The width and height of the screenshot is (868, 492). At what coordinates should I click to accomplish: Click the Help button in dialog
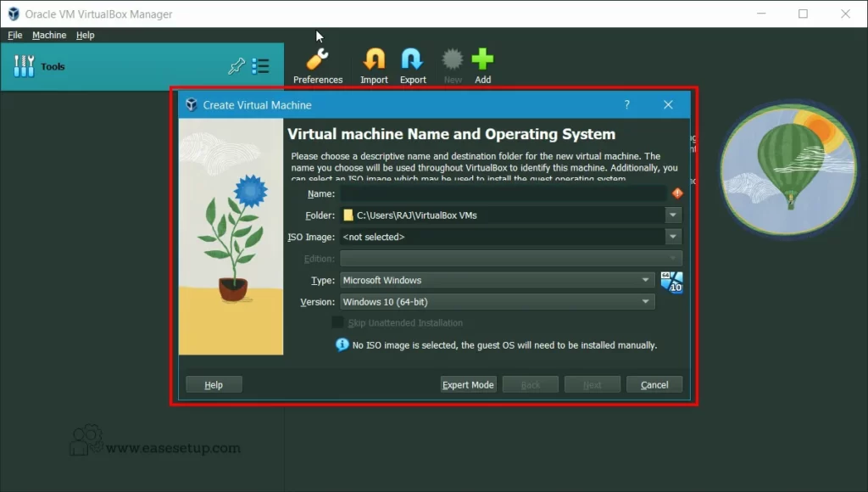click(x=214, y=384)
